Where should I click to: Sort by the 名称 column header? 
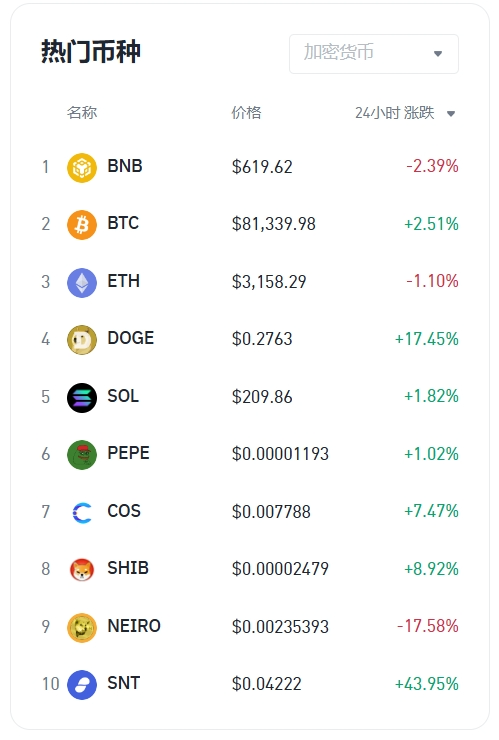[x=82, y=113]
